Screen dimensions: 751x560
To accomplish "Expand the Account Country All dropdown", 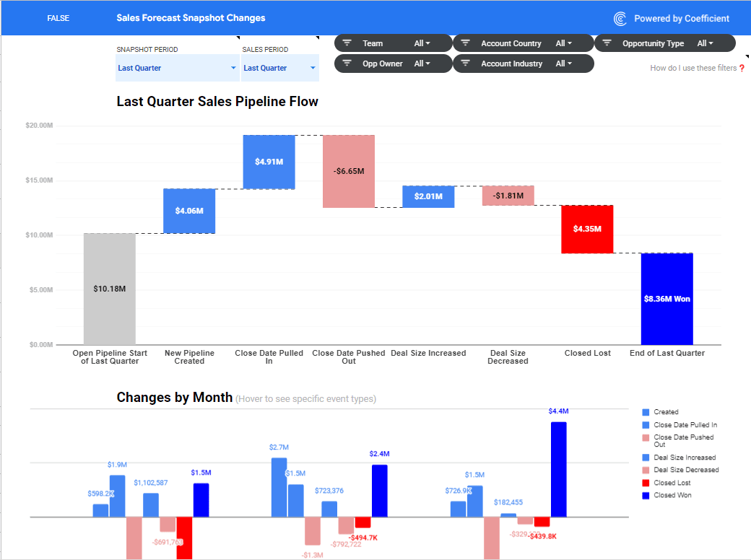I will pyautogui.click(x=564, y=43).
